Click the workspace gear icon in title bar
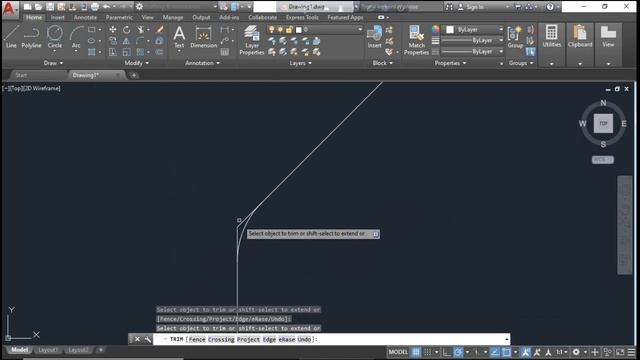 click(140, 7)
